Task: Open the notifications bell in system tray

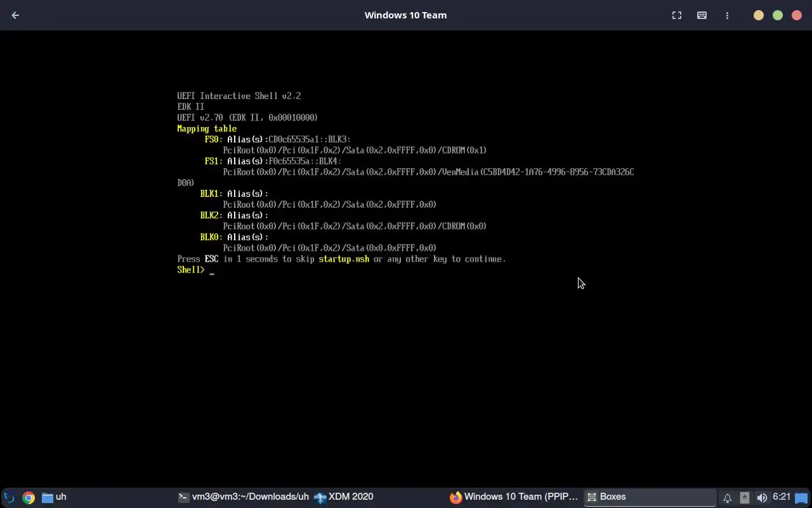Action: [x=727, y=498]
